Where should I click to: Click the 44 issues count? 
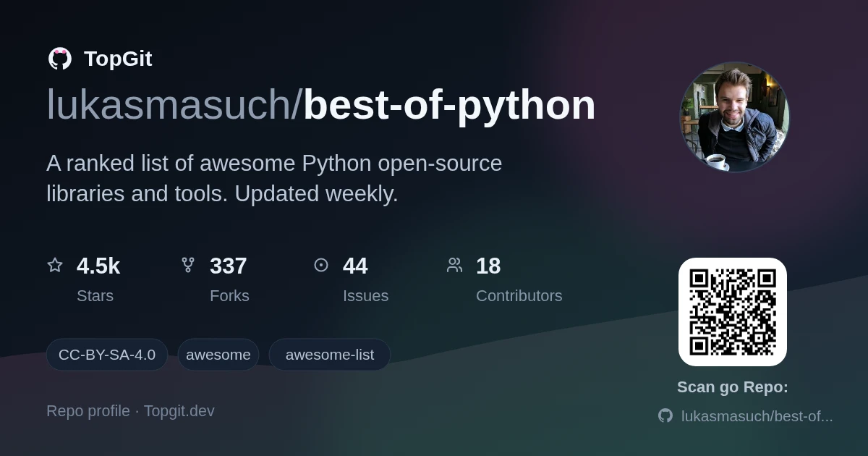point(355,266)
